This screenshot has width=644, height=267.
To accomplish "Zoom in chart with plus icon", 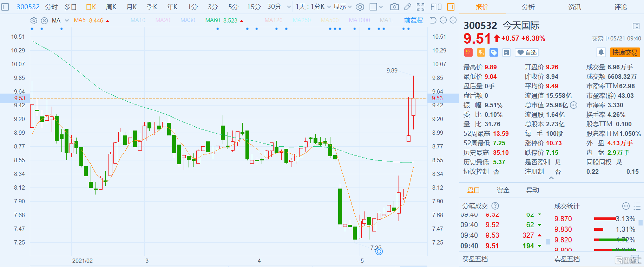I will click(453, 20).
